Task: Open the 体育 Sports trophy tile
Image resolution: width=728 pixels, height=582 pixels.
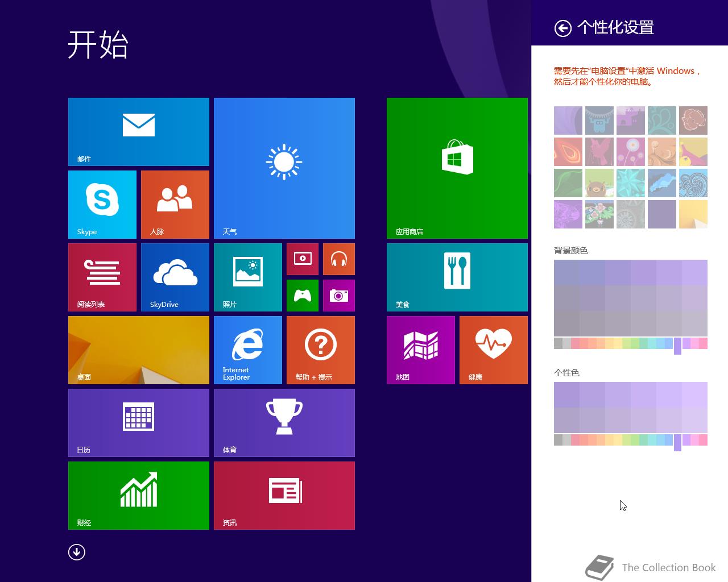Action: click(x=284, y=423)
